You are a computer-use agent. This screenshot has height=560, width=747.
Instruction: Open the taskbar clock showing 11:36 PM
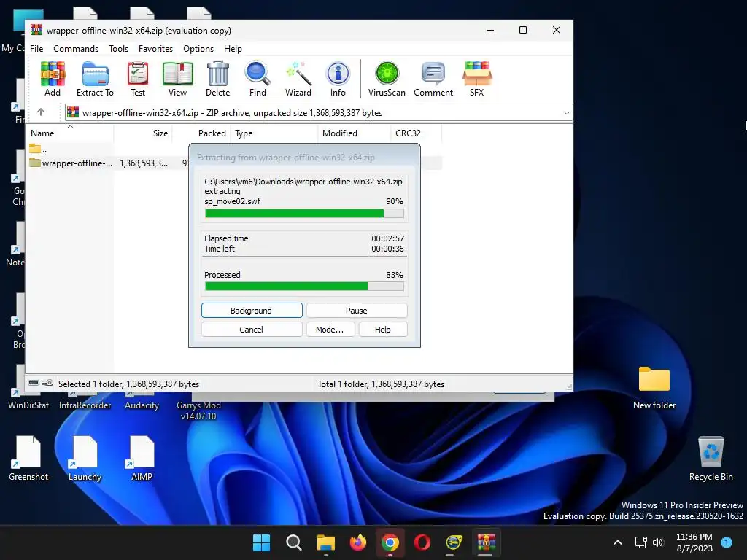pos(694,542)
